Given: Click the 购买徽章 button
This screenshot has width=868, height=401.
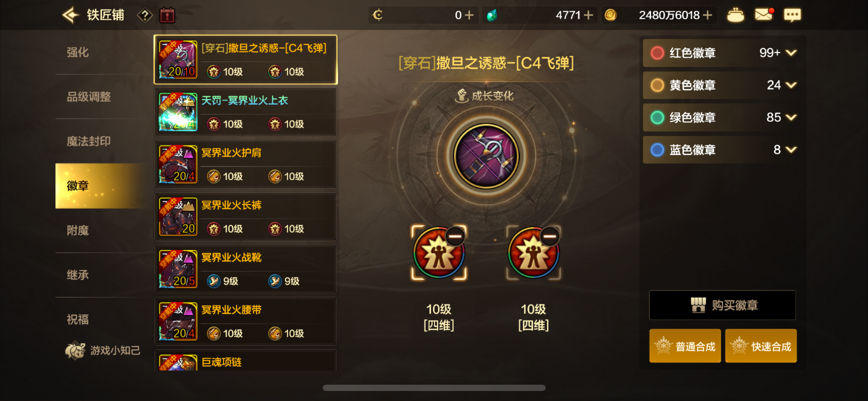Looking at the screenshot, I should [x=722, y=305].
